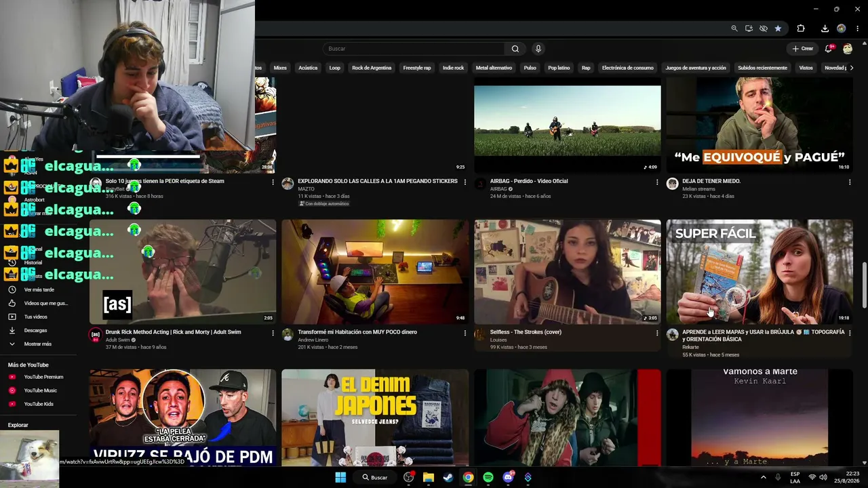The width and height of the screenshot is (868, 488).
Task: Open YouTube notifications bell
Action: click(829, 49)
